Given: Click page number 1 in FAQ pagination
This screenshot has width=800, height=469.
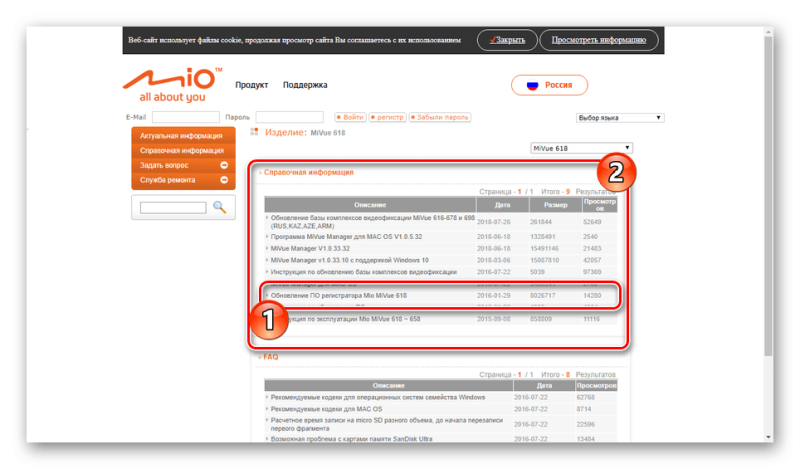Looking at the screenshot, I should 520,375.
